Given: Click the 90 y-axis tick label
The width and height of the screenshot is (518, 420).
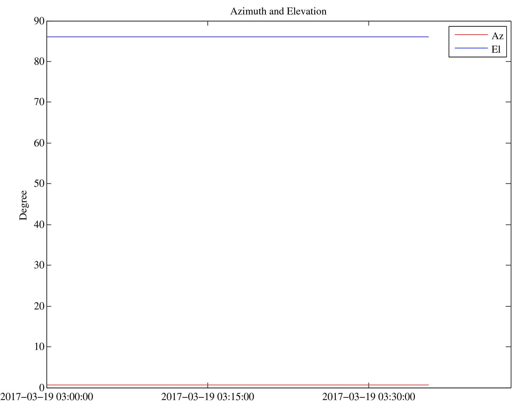Looking at the screenshot, I should click(x=39, y=21).
